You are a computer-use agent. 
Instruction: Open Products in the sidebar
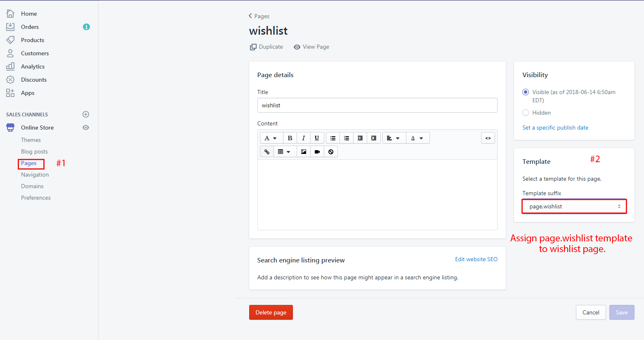(33, 40)
